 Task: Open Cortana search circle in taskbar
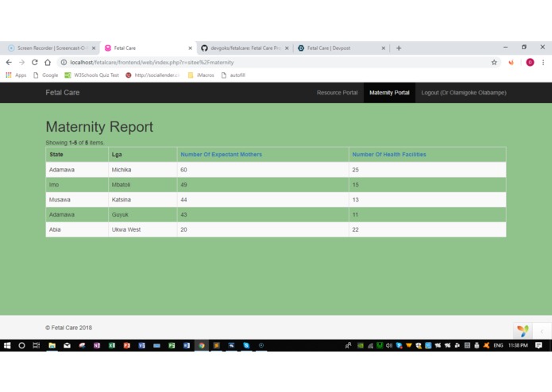(21, 345)
